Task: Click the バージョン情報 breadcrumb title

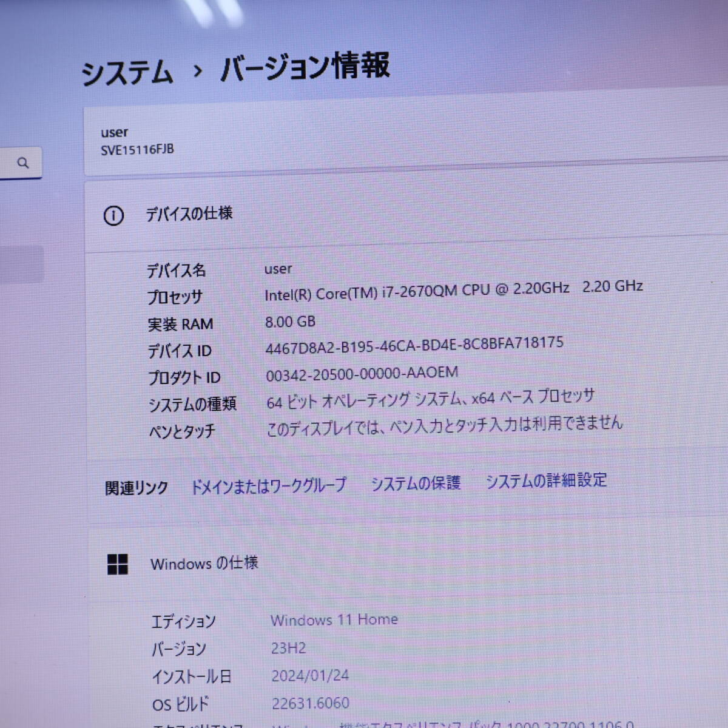Action: [x=305, y=67]
